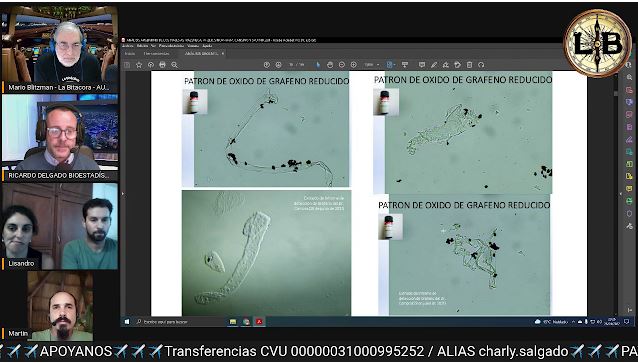
Task: Select Ricardo Delgado's video tile
Action: pos(60,137)
